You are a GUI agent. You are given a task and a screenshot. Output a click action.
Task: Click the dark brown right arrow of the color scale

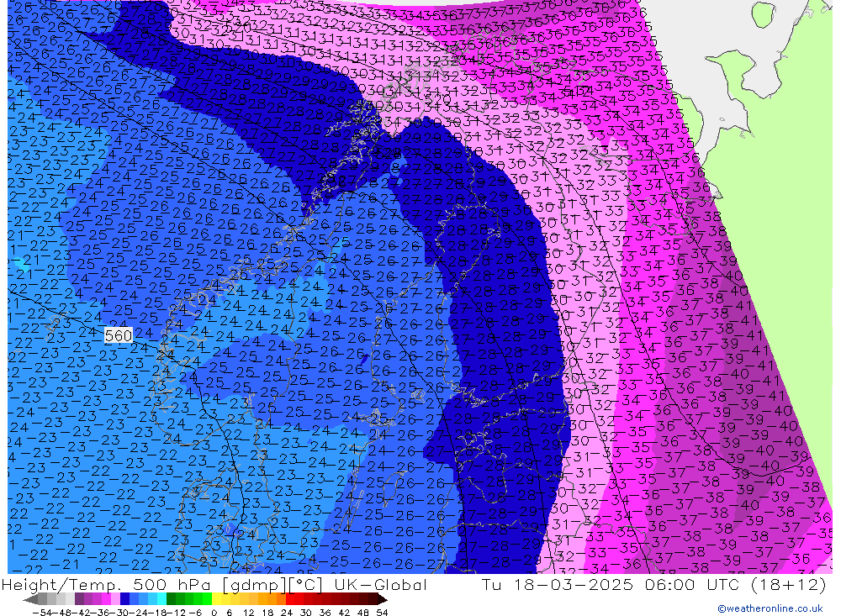[x=382, y=599]
